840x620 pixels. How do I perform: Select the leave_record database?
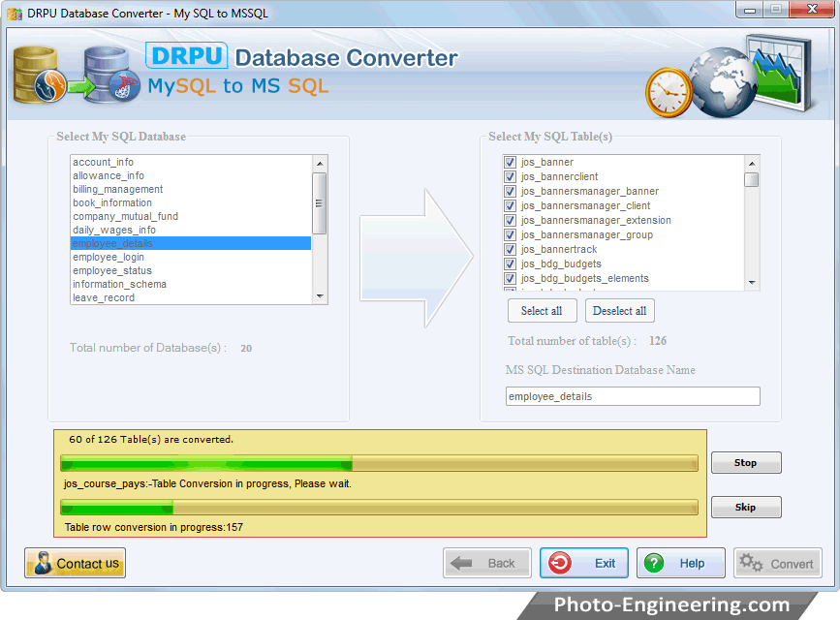point(191,297)
